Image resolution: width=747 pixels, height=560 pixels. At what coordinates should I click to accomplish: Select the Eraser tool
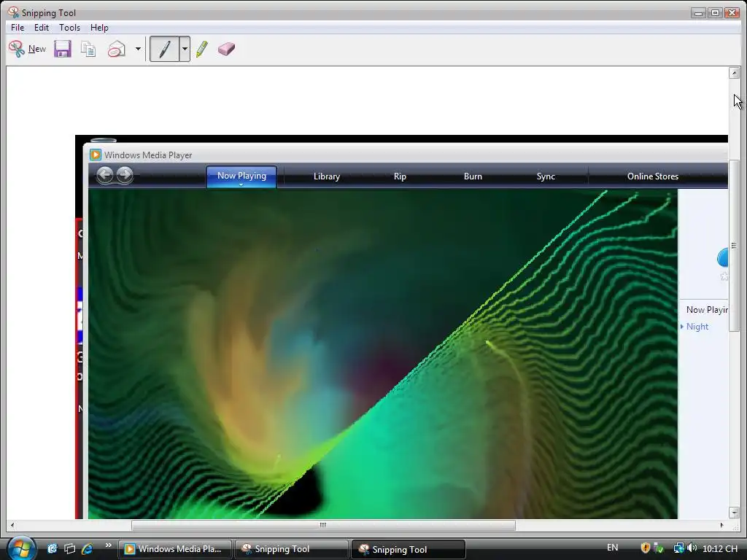(x=226, y=49)
